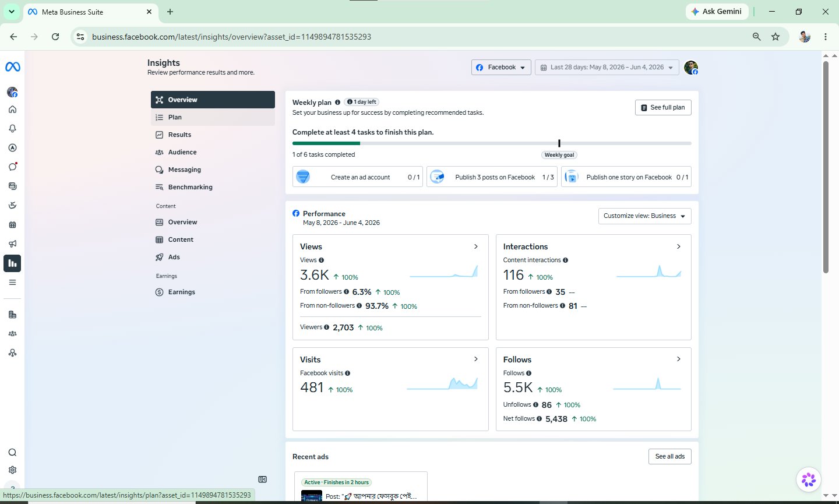
Task: Open Inbox chat bubble with red dot
Action: point(12,167)
